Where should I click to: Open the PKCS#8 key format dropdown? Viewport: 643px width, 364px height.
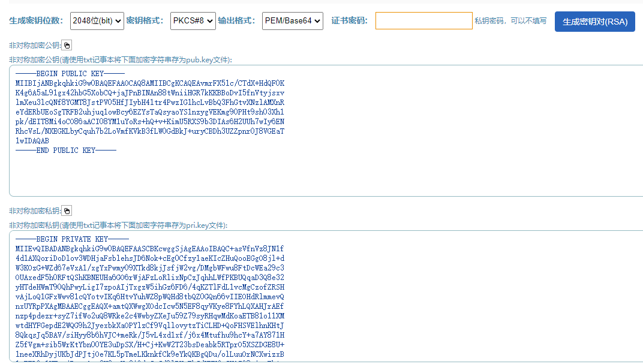(x=193, y=21)
